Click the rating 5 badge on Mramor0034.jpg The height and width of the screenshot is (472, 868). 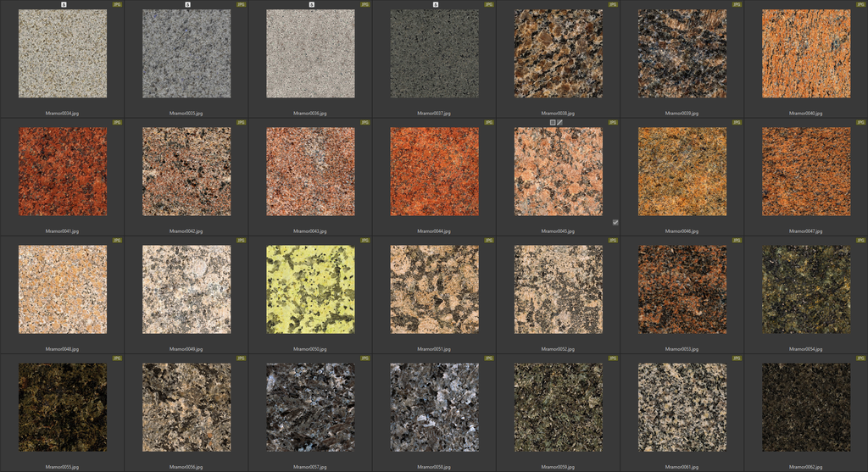point(64,4)
